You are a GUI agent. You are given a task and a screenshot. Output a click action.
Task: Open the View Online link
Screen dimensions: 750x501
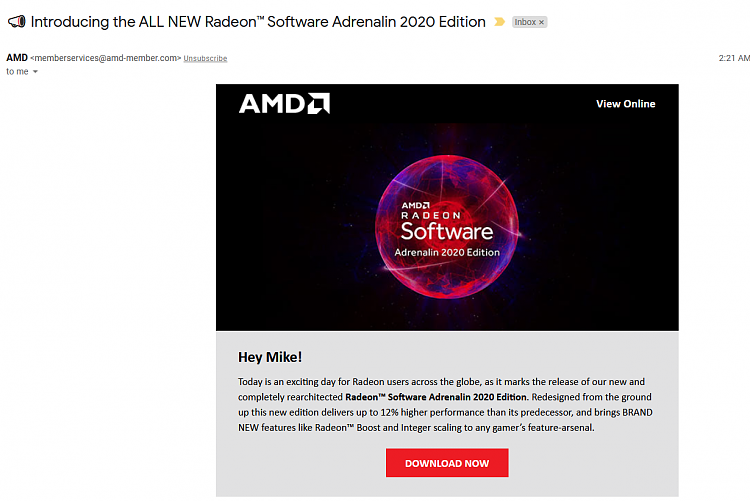pos(626,104)
